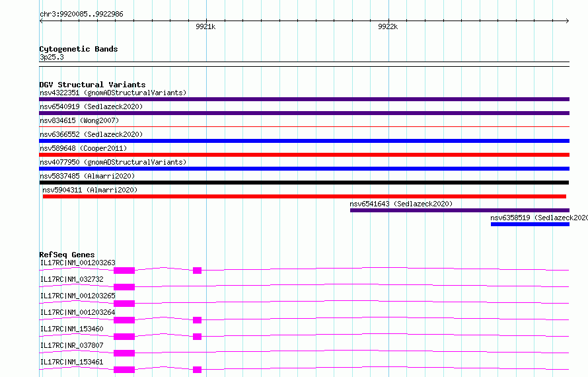The height and width of the screenshot is (377, 588).
Task: Click the exon block of NM_032732
Action: click(124, 287)
